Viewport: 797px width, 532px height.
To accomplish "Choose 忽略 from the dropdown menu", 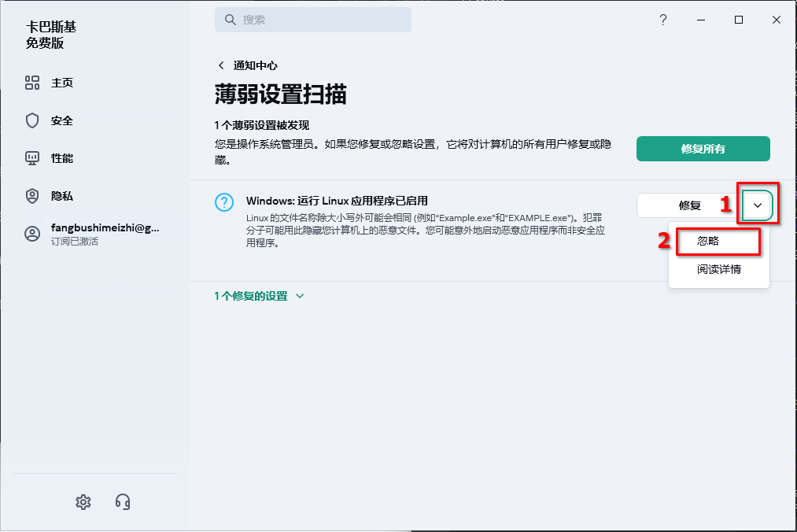I will (708, 241).
